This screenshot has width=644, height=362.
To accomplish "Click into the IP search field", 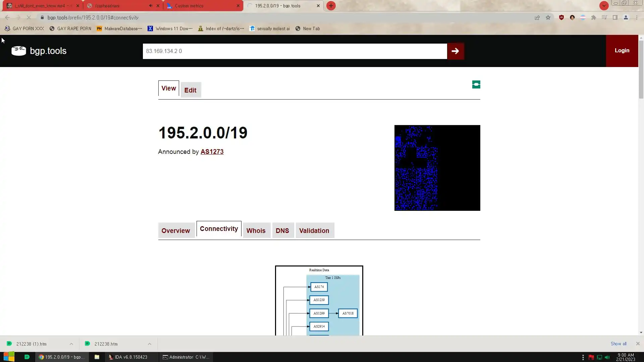I will pyautogui.click(x=294, y=51).
